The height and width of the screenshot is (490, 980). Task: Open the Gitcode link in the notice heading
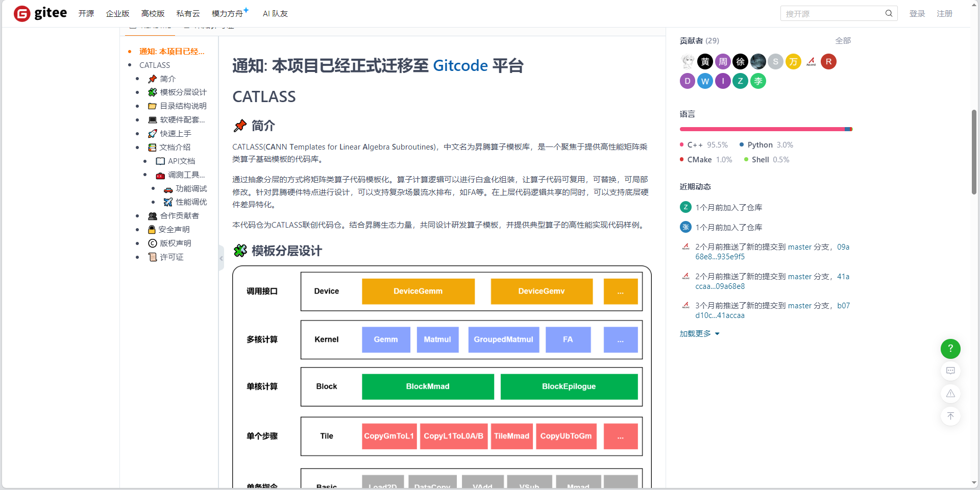tap(460, 65)
